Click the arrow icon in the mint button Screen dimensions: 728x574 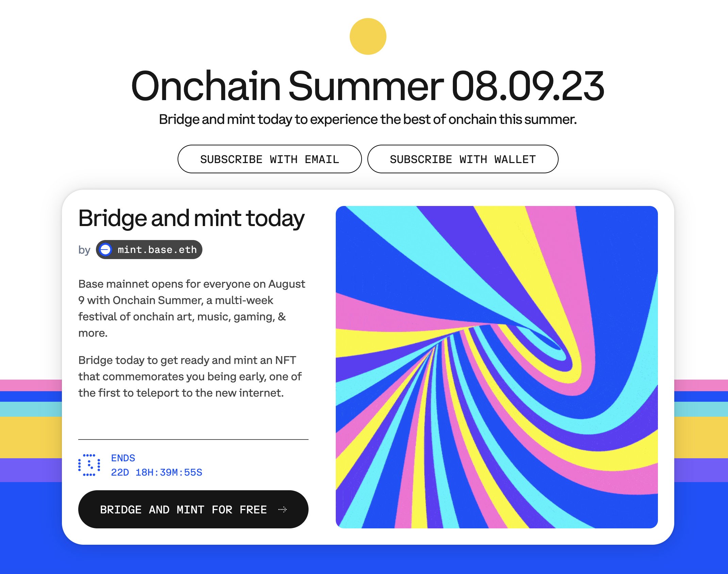tap(282, 510)
